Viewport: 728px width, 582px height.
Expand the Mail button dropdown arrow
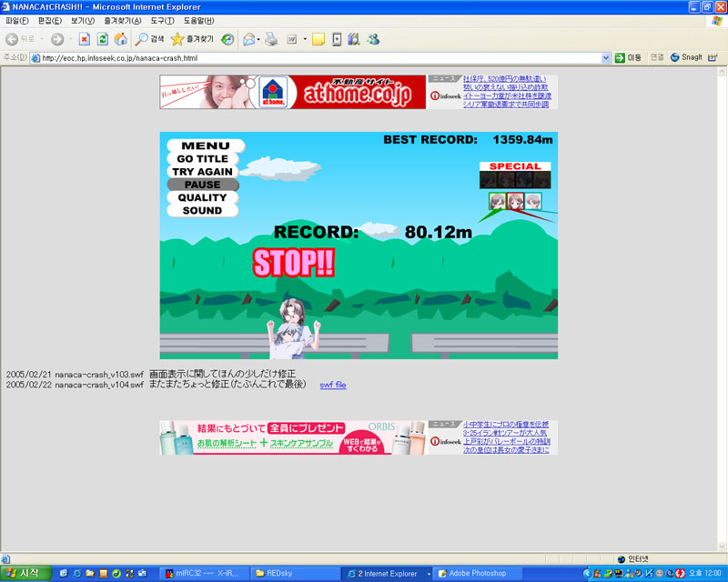click(259, 39)
